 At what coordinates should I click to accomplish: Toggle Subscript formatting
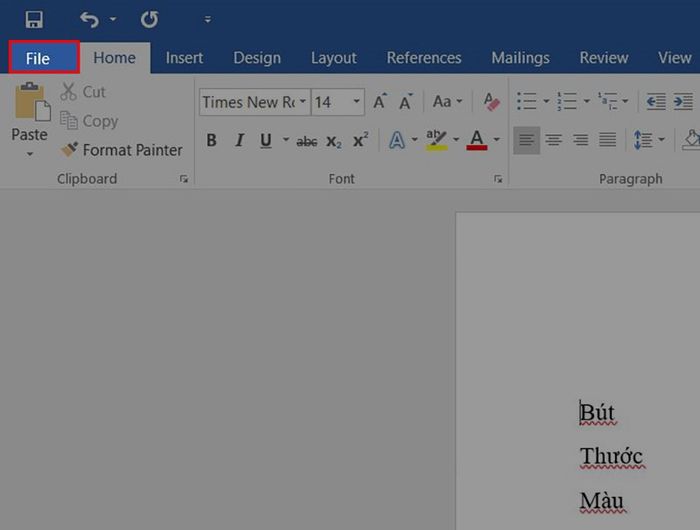333,141
